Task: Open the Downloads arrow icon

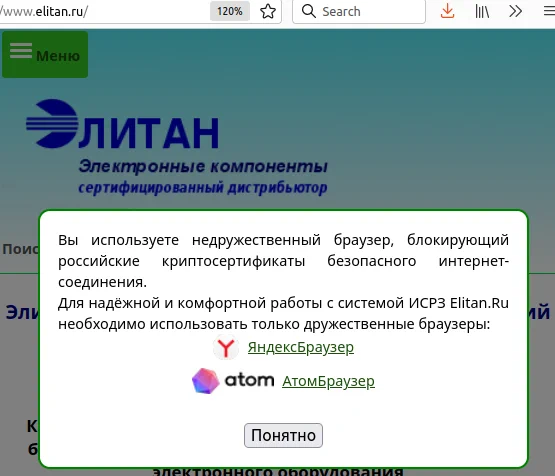Action: click(x=447, y=11)
